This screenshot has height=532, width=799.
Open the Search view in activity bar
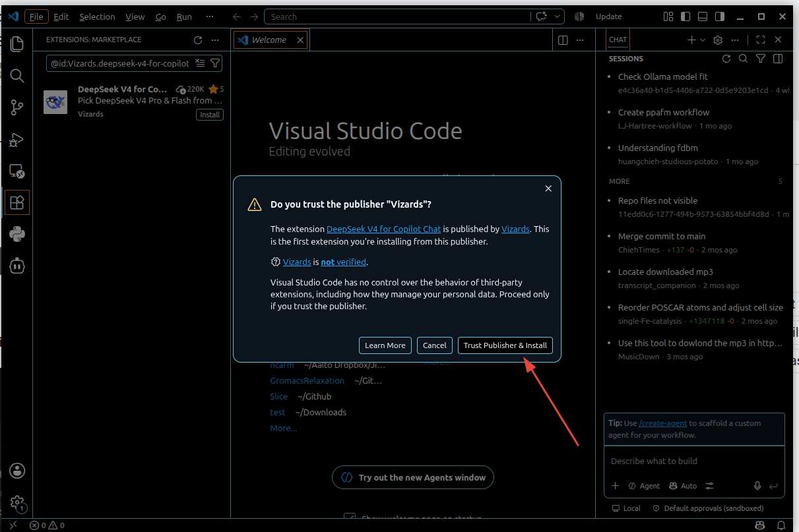[17, 76]
